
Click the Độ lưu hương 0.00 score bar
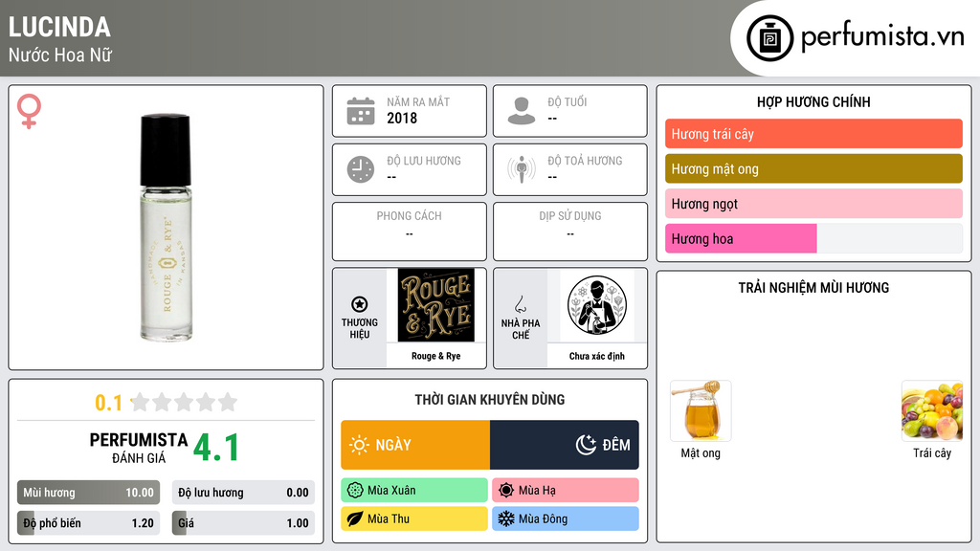point(243,493)
